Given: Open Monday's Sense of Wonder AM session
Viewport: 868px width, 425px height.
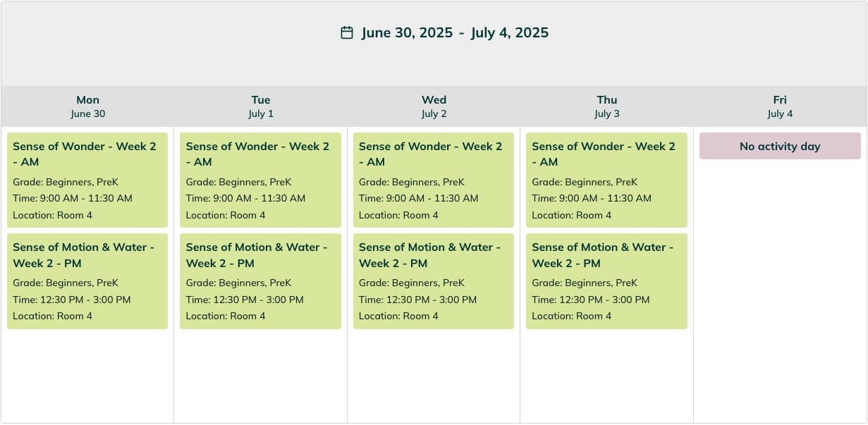Looking at the screenshot, I should click(x=87, y=180).
